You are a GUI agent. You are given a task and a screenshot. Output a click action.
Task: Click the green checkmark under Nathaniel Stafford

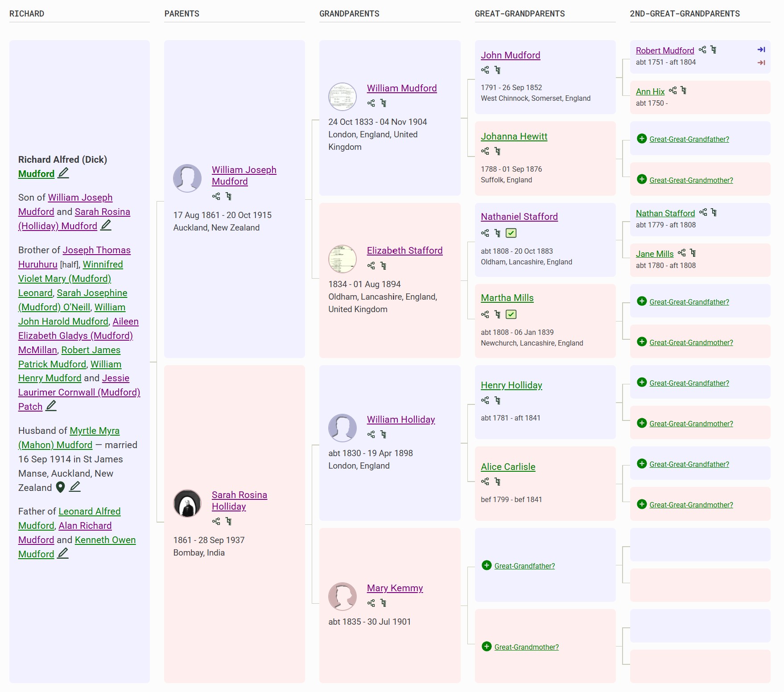pyautogui.click(x=511, y=233)
